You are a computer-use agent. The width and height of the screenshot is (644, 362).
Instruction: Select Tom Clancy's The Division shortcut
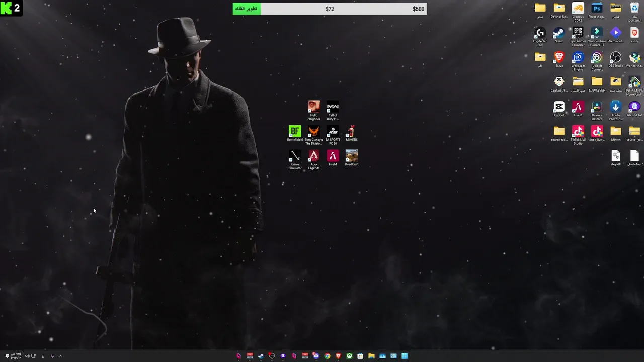[314, 135]
